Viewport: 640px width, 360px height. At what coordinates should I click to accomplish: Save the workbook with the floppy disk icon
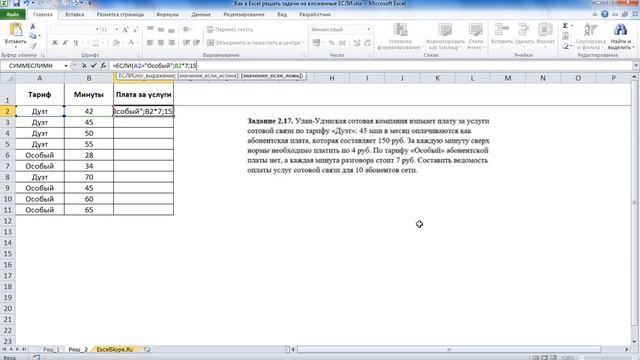tap(16, 3)
